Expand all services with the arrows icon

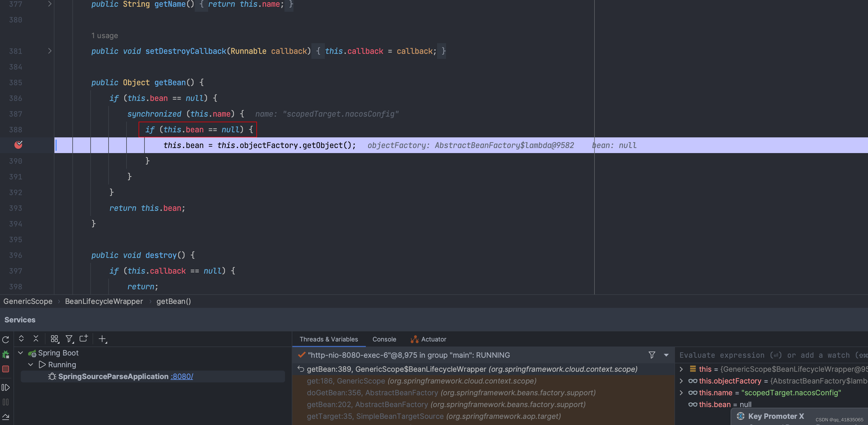click(x=21, y=338)
